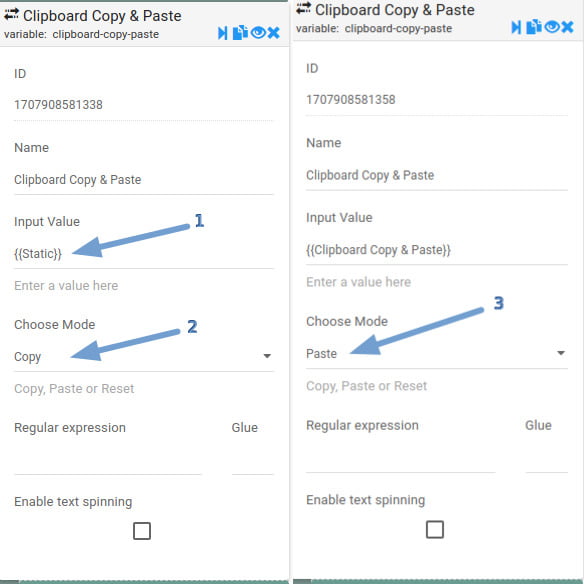Viewport: 584px width, 584px height.
Task: Enable text spinning checkbox in left panel
Action: click(x=142, y=531)
